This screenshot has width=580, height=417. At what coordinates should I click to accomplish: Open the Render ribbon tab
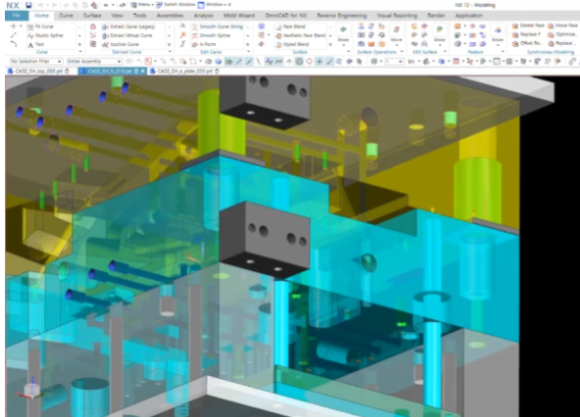tap(436, 16)
